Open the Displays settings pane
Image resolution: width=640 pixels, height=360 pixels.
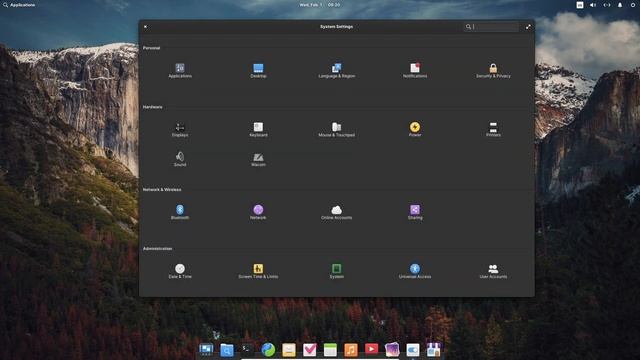point(180,129)
